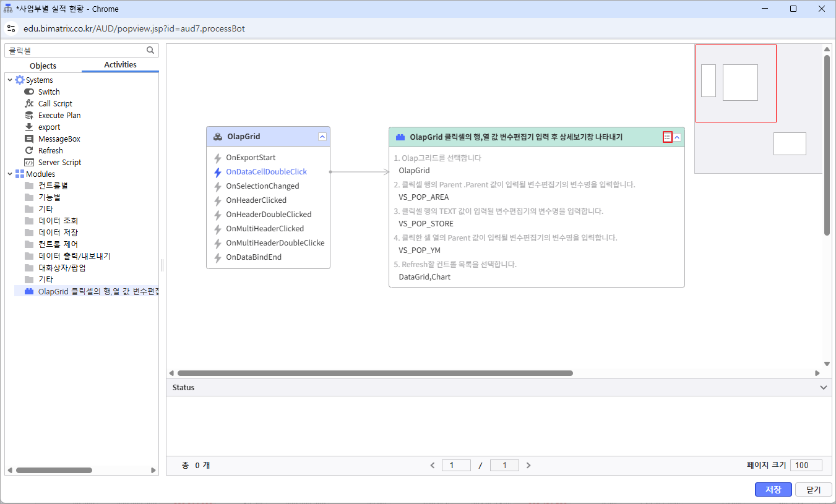Image resolution: width=836 pixels, height=504 pixels.
Task: Select the Switch activity
Action: (x=49, y=92)
